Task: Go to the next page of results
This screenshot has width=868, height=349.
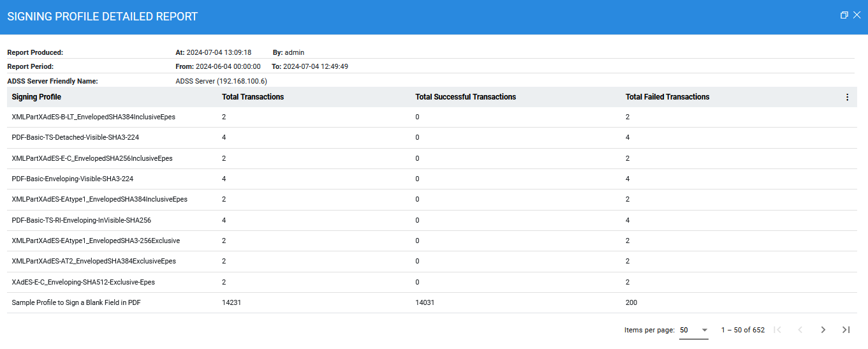Action: (823, 330)
